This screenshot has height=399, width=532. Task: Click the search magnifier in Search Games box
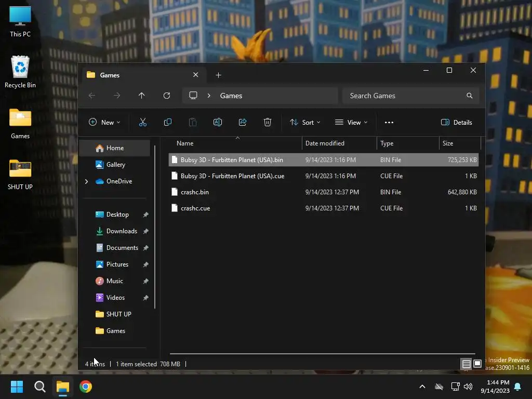tap(470, 96)
